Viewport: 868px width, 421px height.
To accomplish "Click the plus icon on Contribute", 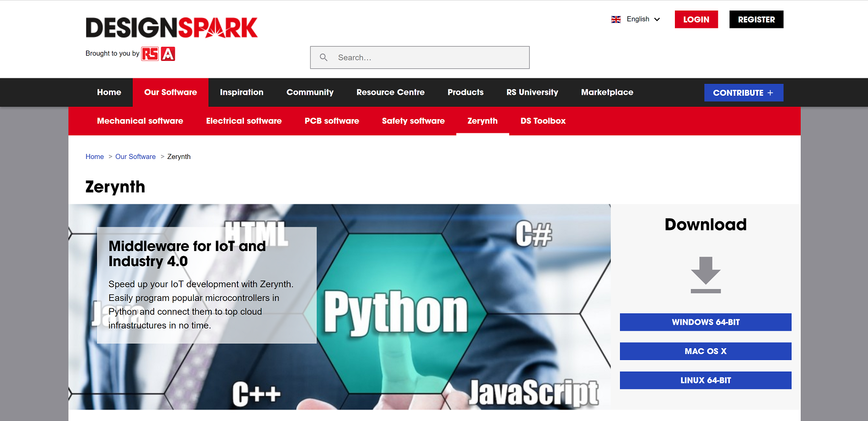I will (771, 93).
